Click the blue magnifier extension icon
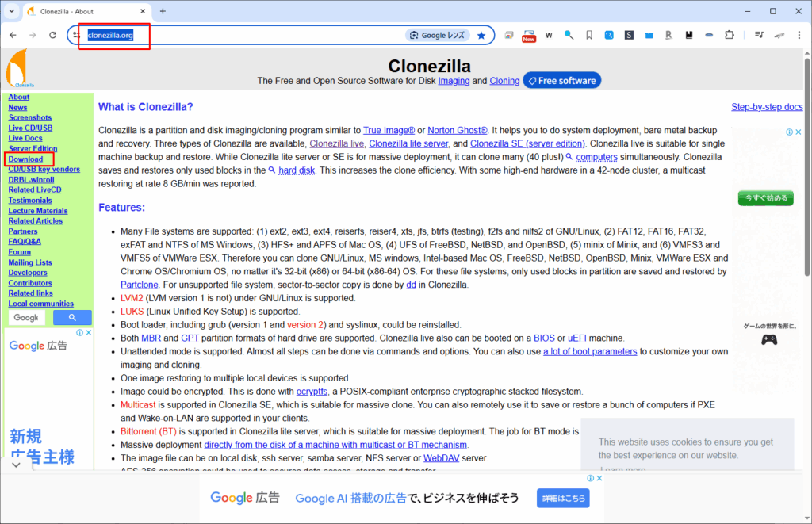This screenshot has height=524, width=812. pyautogui.click(x=569, y=35)
